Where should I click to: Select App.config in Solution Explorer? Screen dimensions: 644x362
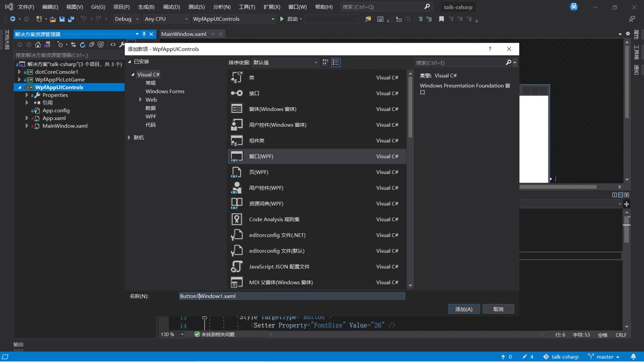(56, 110)
